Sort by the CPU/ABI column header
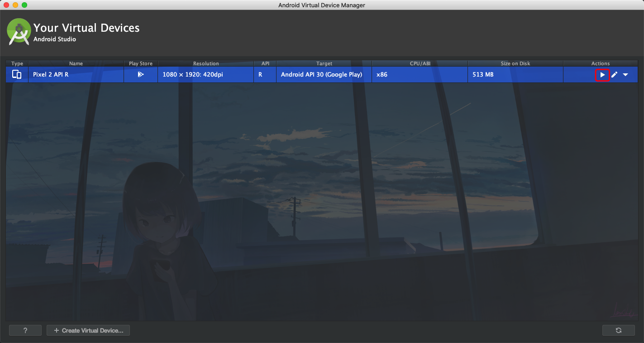Viewport: 644px width, 343px height. coord(420,63)
